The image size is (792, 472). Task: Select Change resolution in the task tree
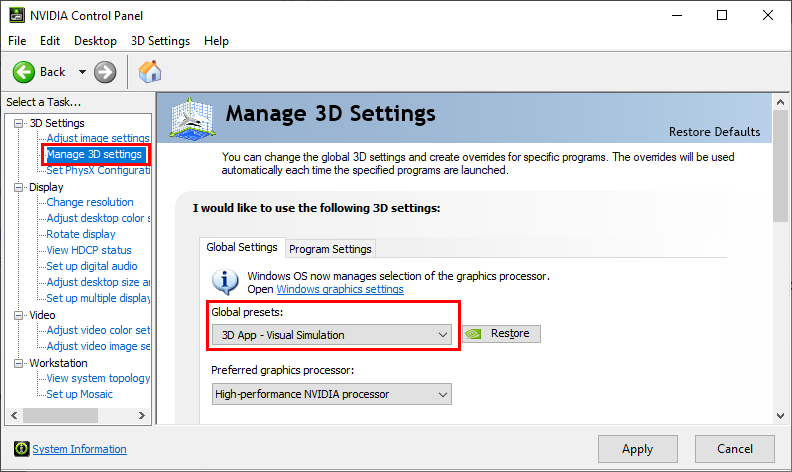(89, 202)
